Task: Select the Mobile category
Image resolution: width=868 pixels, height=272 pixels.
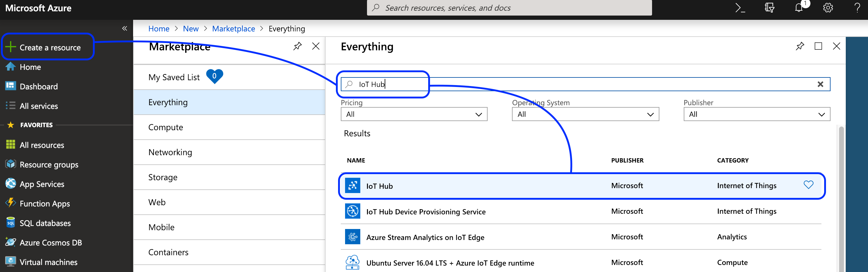Action: [x=229, y=227]
